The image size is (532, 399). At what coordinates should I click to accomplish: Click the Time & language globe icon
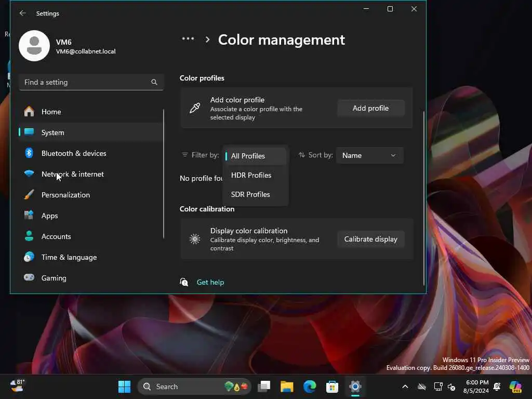[x=29, y=257]
